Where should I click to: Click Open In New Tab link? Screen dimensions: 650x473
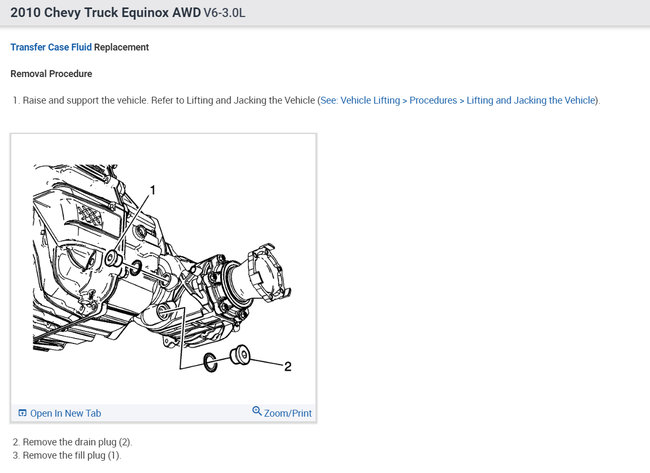point(65,413)
